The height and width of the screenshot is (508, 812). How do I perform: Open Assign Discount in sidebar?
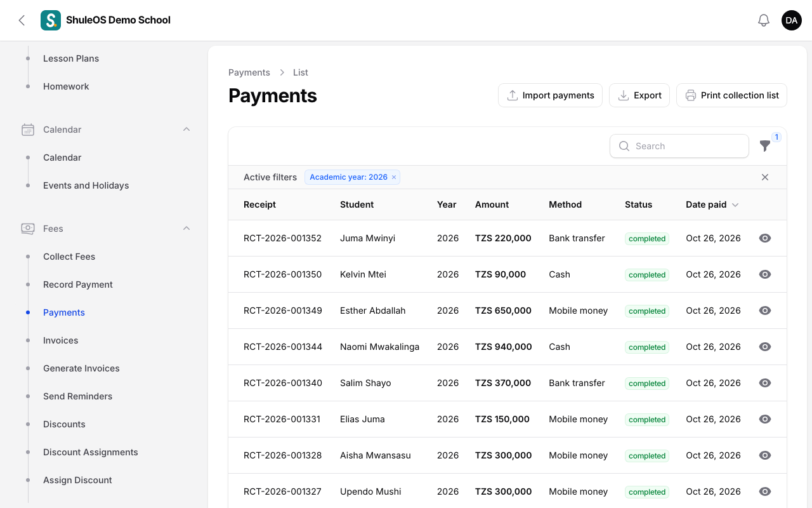pyautogui.click(x=77, y=480)
